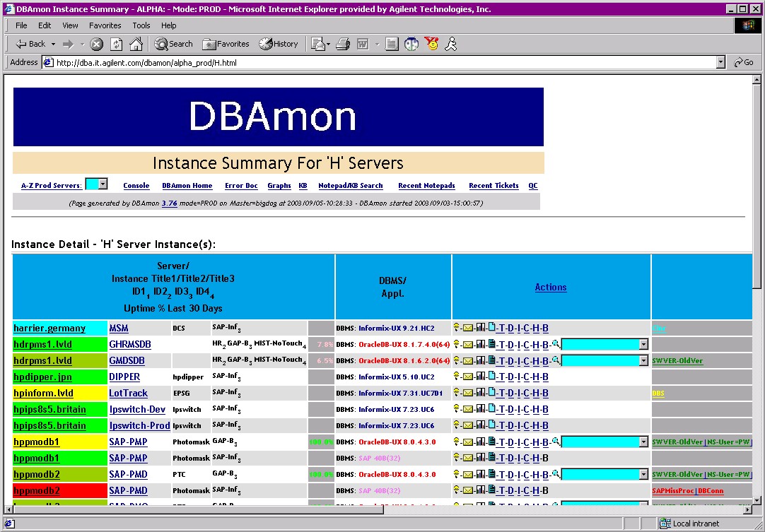Click the document icon in Ipswitch-Dev row
765x532 pixels.
pos(492,408)
